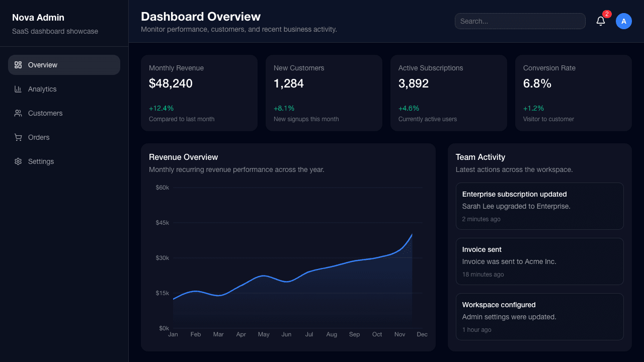This screenshot has width=644, height=362.
Task: Navigate to the Orders menu label
Action: click(39, 137)
